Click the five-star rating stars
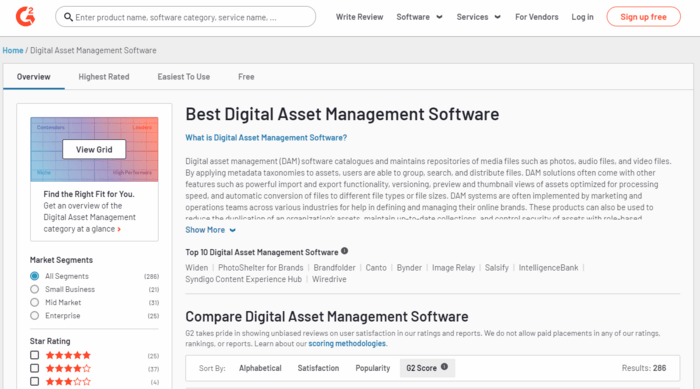700x389 pixels. [68, 355]
